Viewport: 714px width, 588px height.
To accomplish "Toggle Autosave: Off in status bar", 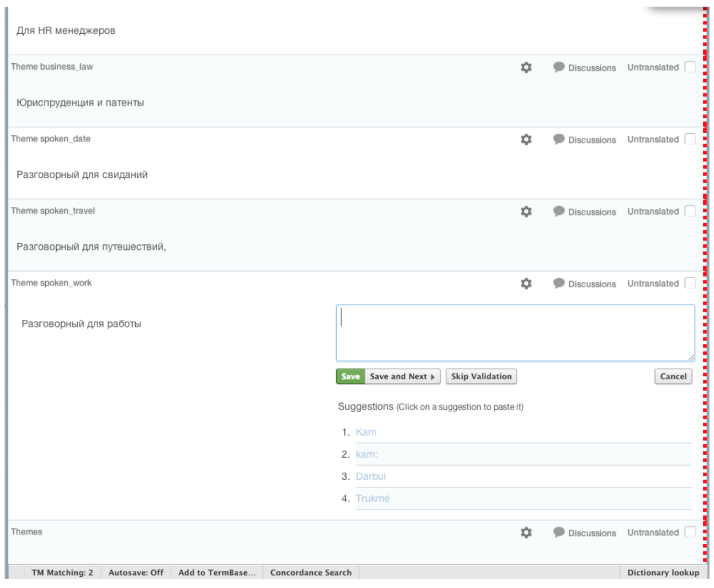I will tap(136, 573).
